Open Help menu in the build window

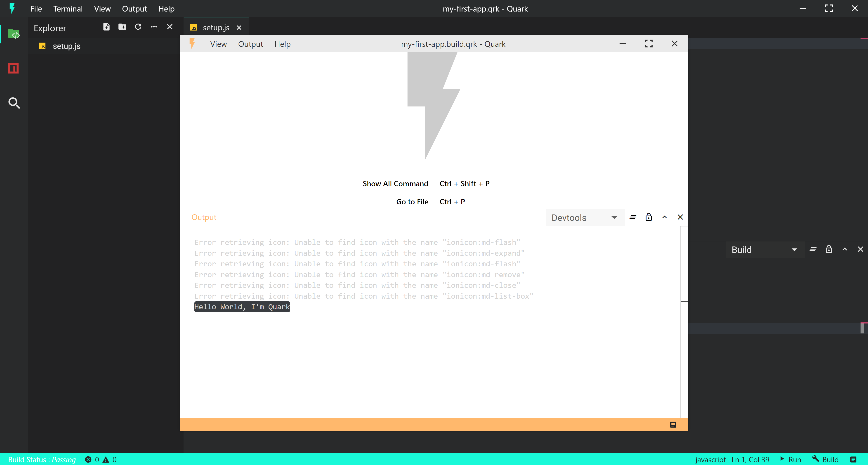[282, 44]
